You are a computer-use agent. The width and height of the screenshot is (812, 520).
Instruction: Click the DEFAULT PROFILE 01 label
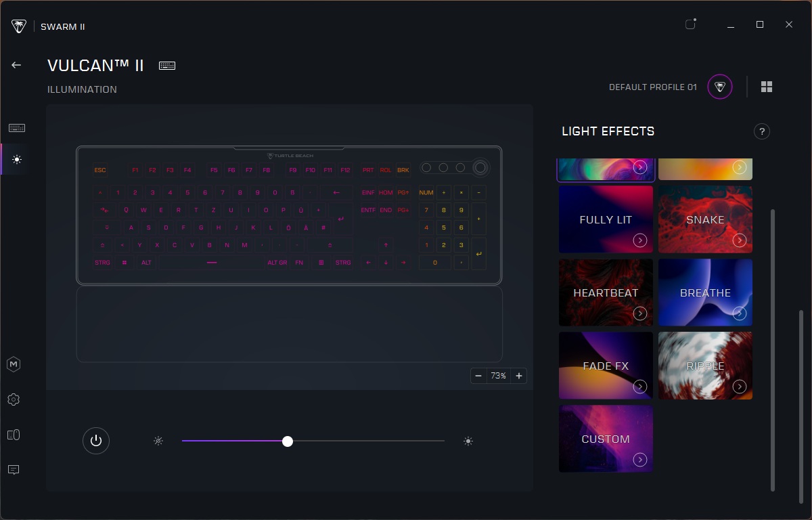point(653,87)
